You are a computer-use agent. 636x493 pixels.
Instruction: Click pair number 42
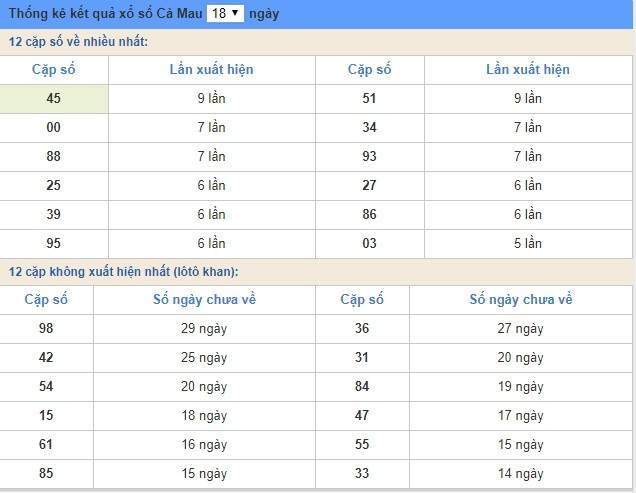point(46,357)
